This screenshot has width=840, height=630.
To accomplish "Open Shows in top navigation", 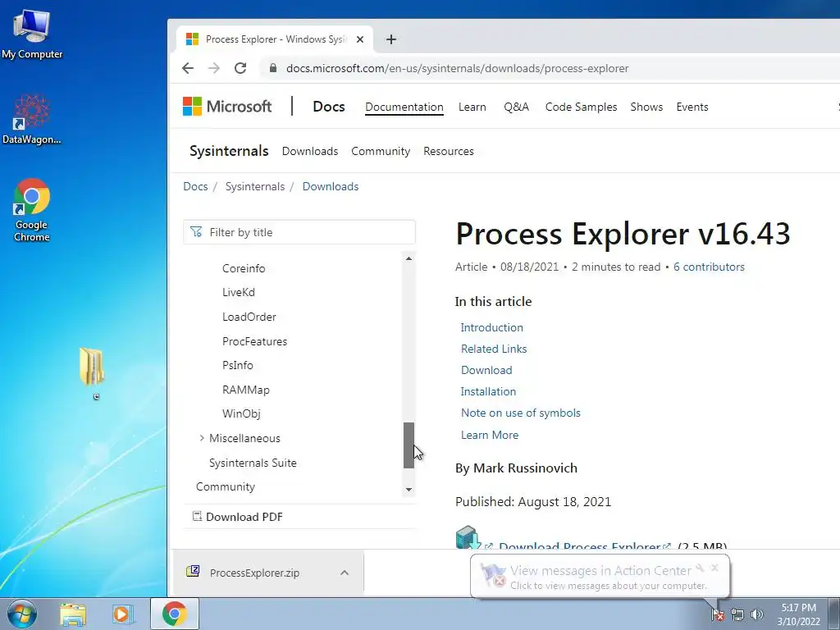I will click(646, 107).
